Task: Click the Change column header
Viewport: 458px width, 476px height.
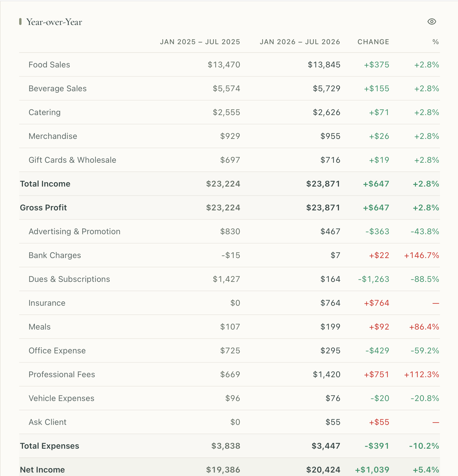Action: pos(373,42)
